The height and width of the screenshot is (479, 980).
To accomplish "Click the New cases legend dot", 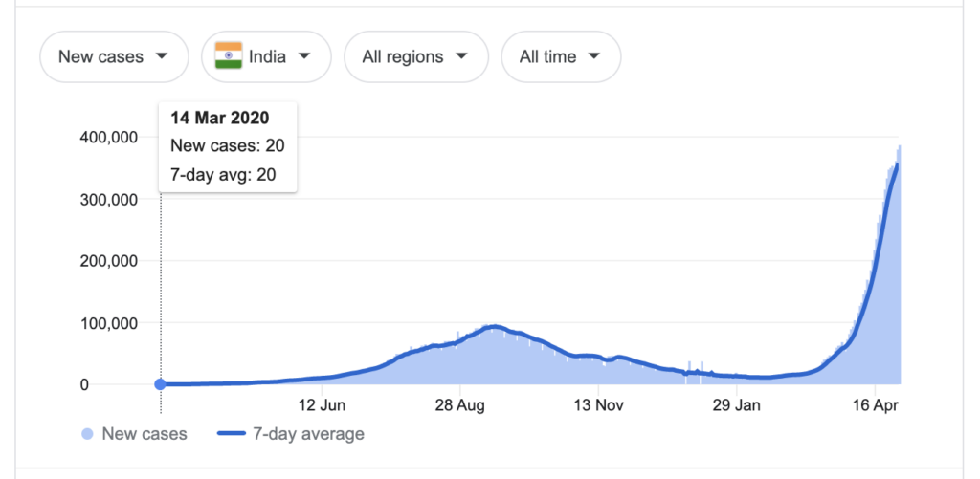I will tap(88, 434).
